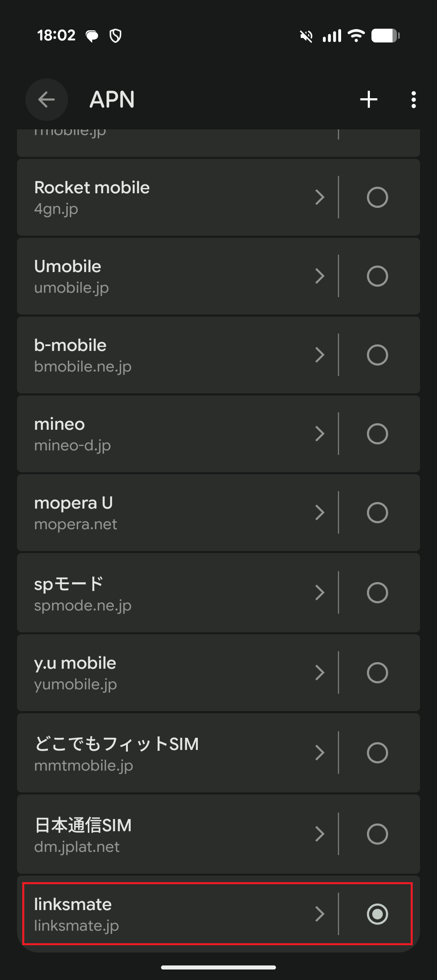This screenshot has width=437, height=980.
Task: Open Umobile APN details chevron
Action: click(x=320, y=276)
